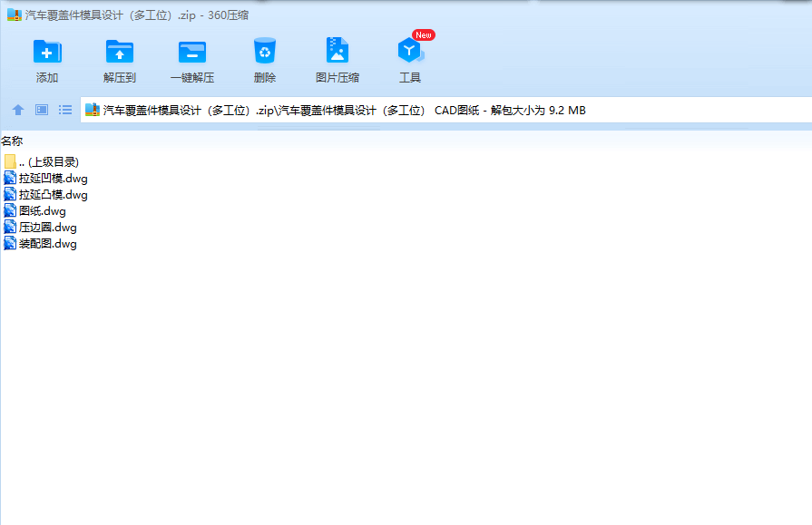This screenshot has width=812, height=525.
Task: Sort by the 名称 column header
Action: coord(12,141)
